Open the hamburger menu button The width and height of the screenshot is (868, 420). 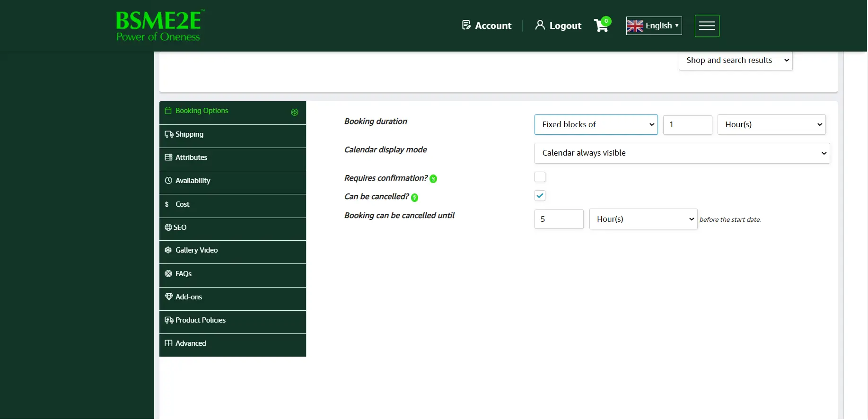tap(707, 26)
